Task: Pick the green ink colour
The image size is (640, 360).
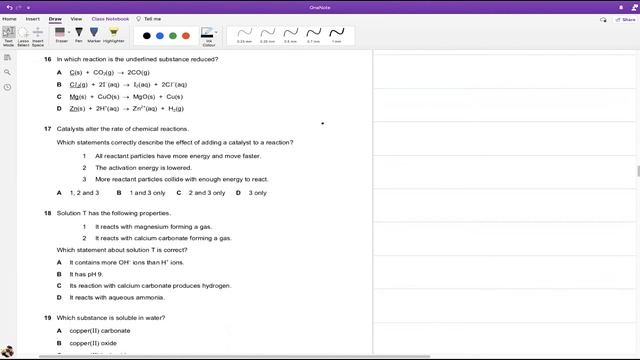Action: (173, 36)
